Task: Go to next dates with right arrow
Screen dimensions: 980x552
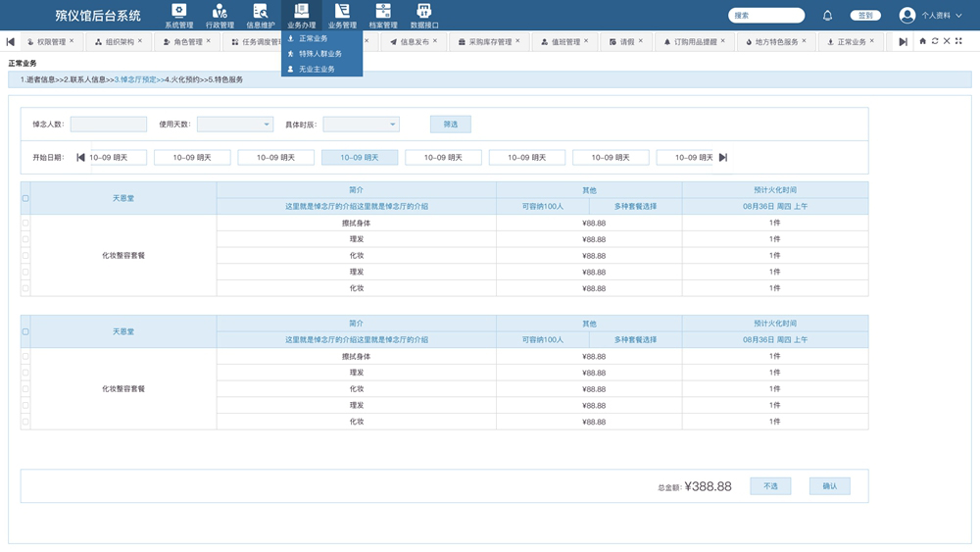Action: 723,157
